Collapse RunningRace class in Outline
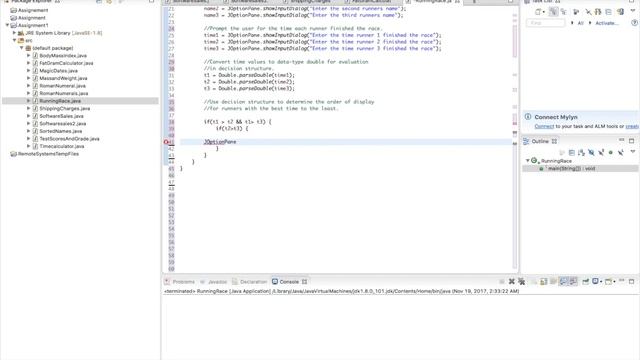 [x=527, y=161]
